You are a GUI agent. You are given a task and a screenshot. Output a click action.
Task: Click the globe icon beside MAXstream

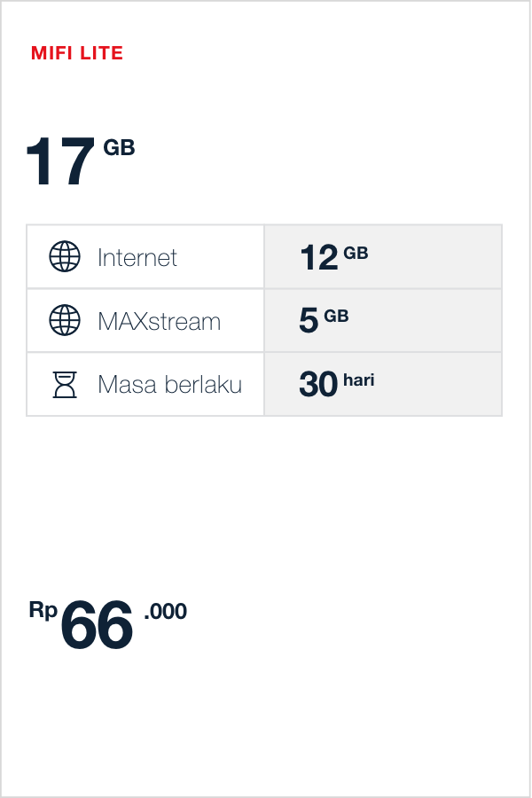tap(65, 320)
